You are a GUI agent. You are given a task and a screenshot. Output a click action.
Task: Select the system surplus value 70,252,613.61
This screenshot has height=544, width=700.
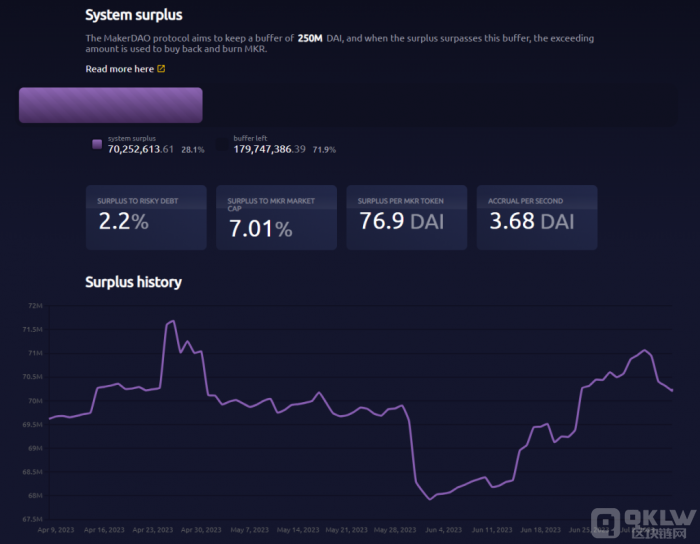tap(141, 149)
